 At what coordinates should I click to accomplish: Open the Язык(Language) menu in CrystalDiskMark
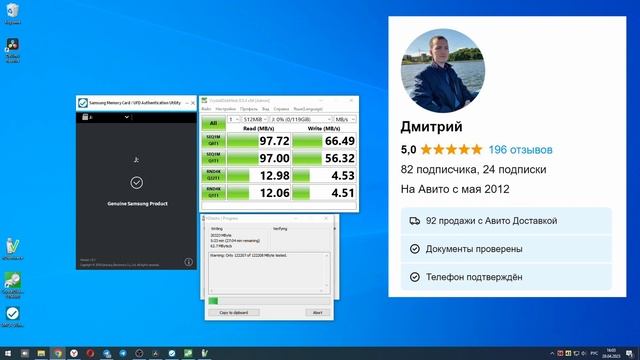point(308,109)
